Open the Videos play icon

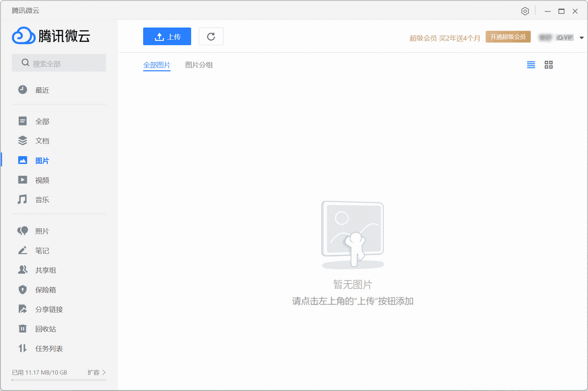click(x=22, y=180)
